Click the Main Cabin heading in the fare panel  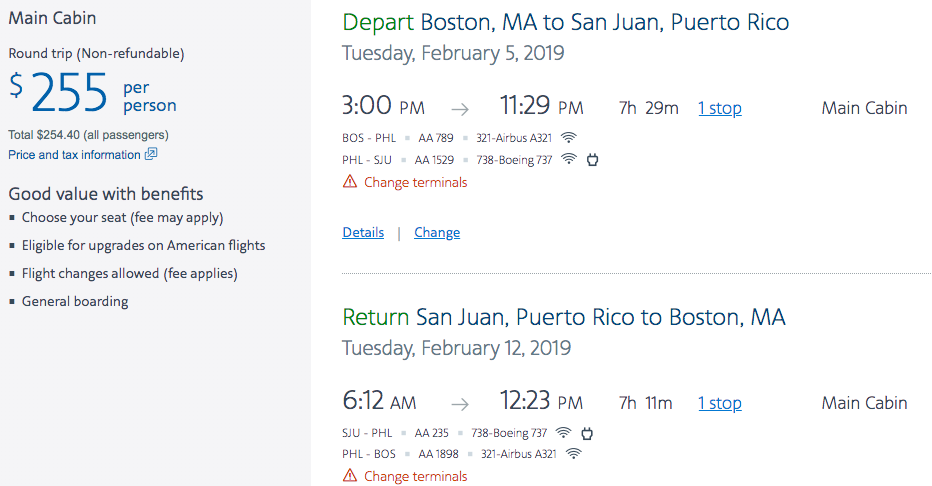(x=52, y=18)
